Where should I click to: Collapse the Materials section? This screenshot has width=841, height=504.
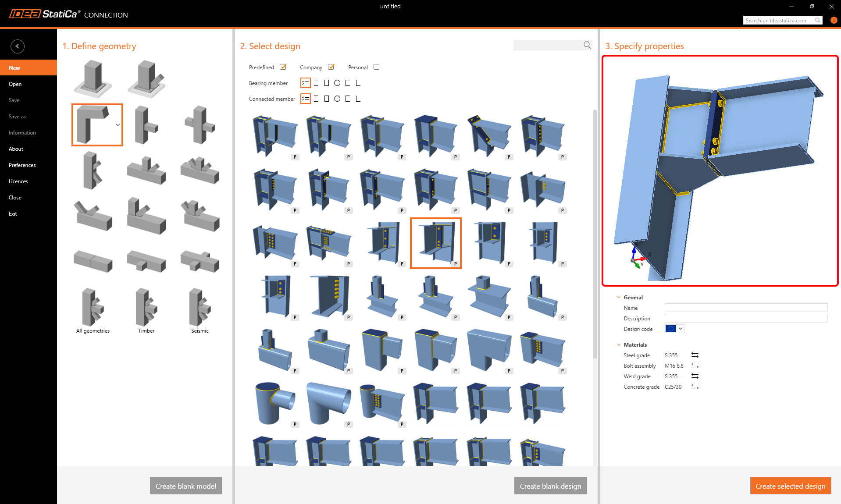[x=619, y=344]
